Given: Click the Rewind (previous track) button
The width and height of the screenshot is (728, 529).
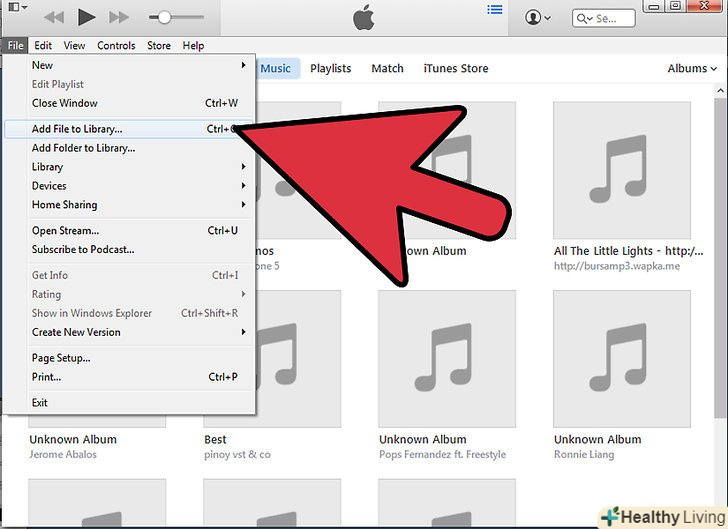Looking at the screenshot, I should pos(54,18).
